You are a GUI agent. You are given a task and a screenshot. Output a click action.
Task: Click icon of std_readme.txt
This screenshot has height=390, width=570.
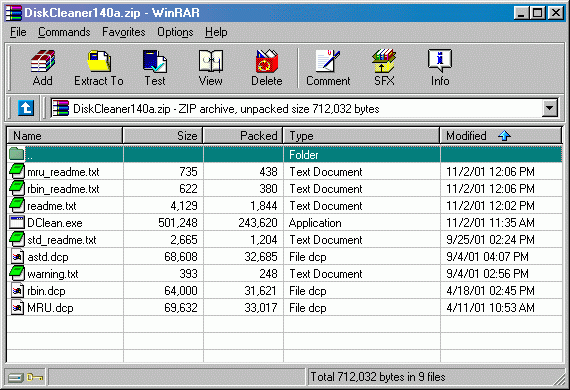click(17, 240)
